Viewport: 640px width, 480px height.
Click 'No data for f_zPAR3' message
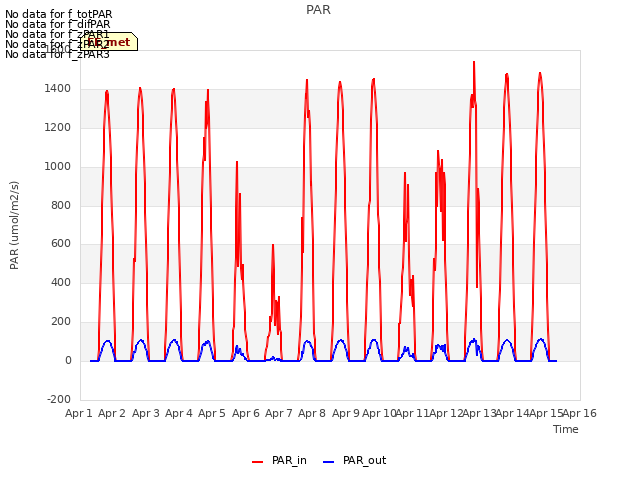pyautogui.click(x=57, y=54)
